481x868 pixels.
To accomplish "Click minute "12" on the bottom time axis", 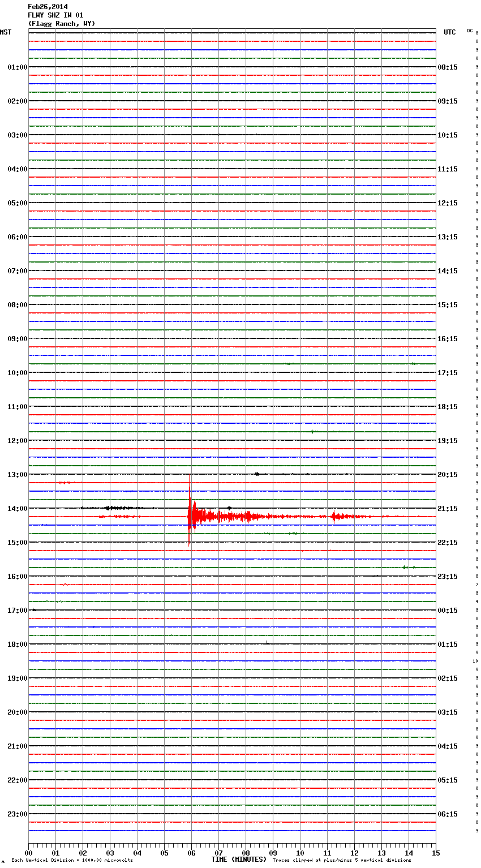I will (x=354, y=853).
